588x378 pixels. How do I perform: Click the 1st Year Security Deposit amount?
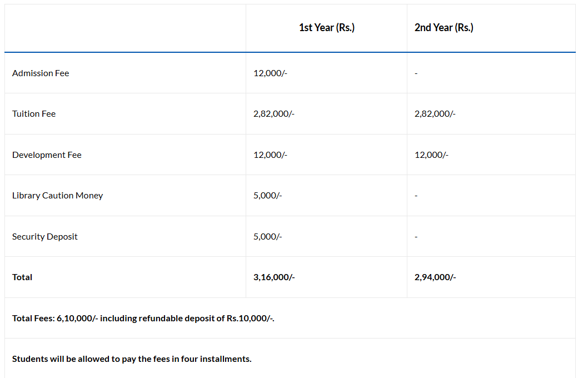pos(267,237)
